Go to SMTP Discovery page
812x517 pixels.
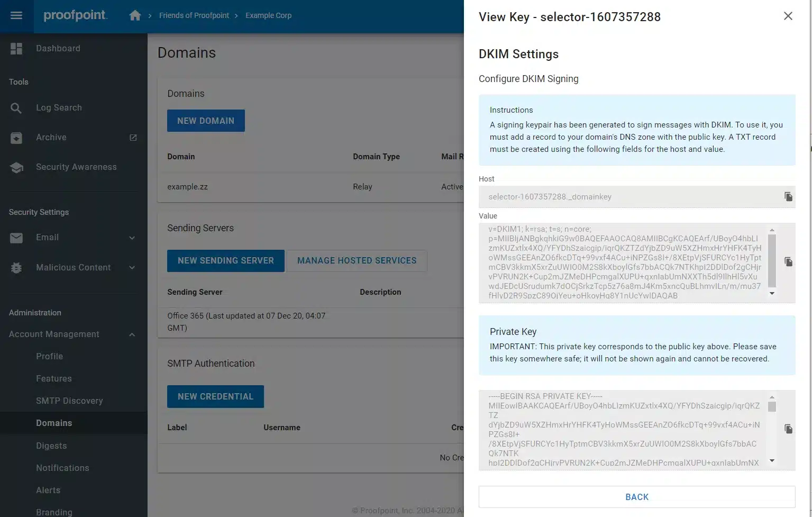(69, 401)
